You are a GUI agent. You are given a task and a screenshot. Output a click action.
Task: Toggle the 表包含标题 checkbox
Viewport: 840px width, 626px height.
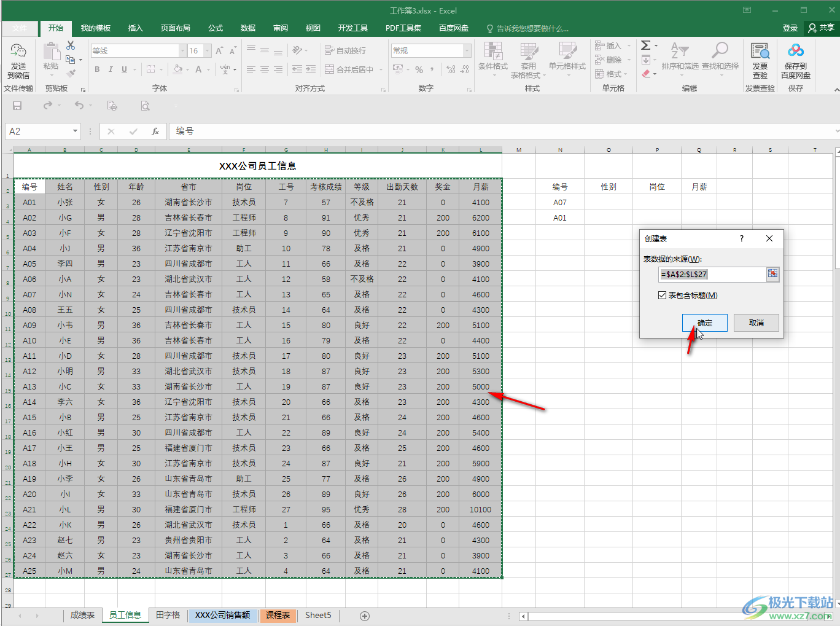pyautogui.click(x=662, y=295)
